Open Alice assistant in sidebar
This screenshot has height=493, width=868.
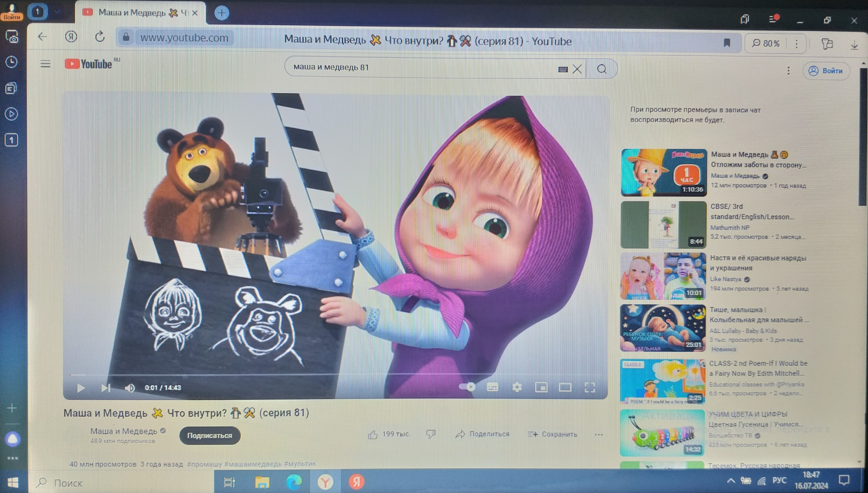pos(13,439)
